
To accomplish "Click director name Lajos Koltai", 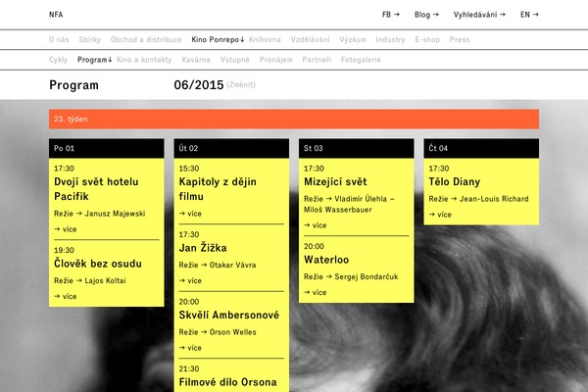I will point(105,280).
